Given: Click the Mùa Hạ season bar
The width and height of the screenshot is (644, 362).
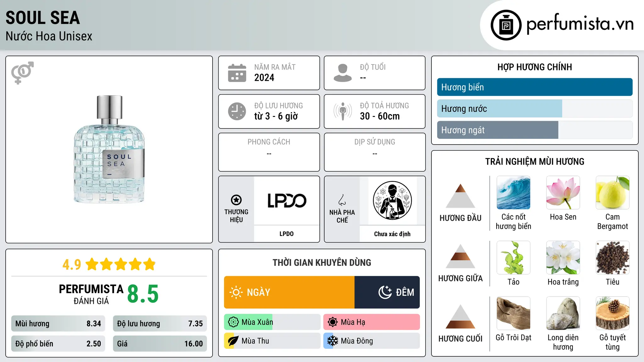Looking at the screenshot, I should [x=372, y=322].
